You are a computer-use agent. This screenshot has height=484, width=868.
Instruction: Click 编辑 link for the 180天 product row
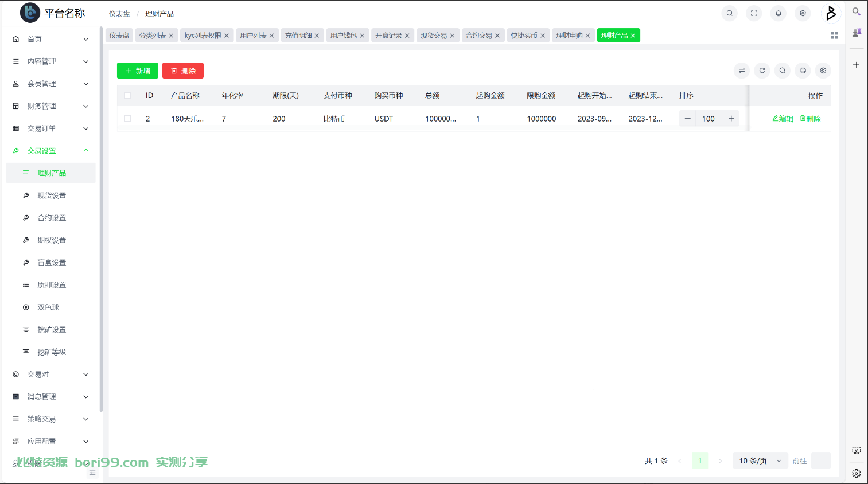783,119
